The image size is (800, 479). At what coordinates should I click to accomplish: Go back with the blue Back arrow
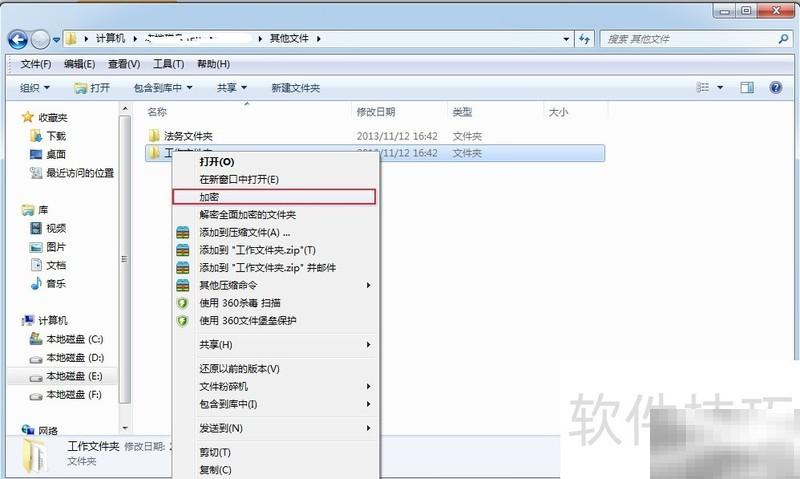point(18,39)
